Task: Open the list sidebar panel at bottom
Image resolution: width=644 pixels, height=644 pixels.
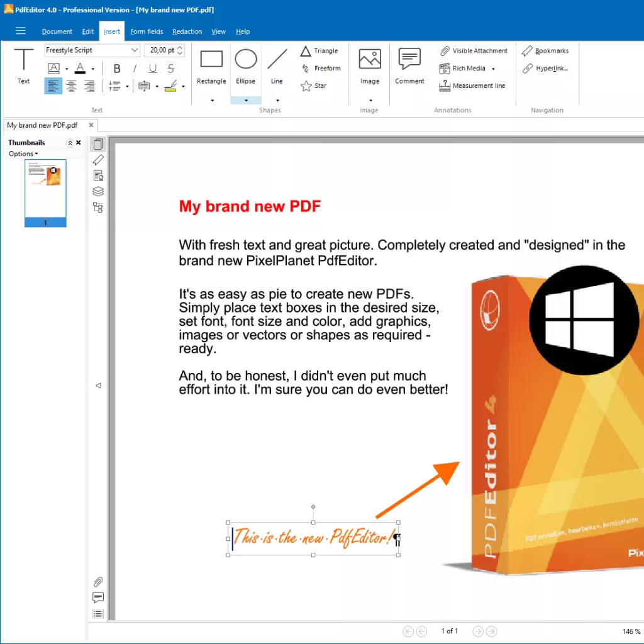Action: (x=97, y=614)
